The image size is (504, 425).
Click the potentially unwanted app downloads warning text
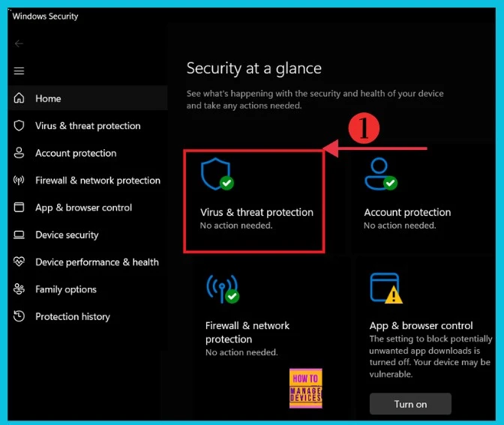tap(430, 356)
